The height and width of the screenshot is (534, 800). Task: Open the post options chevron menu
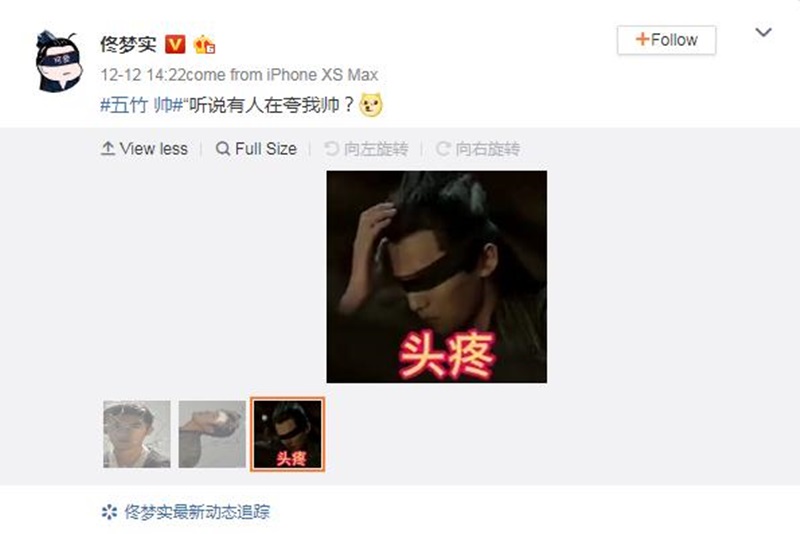[763, 33]
